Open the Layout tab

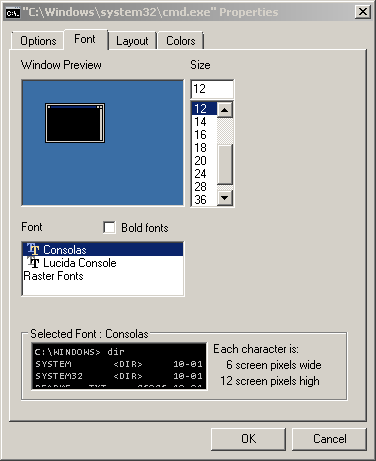coord(132,41)
